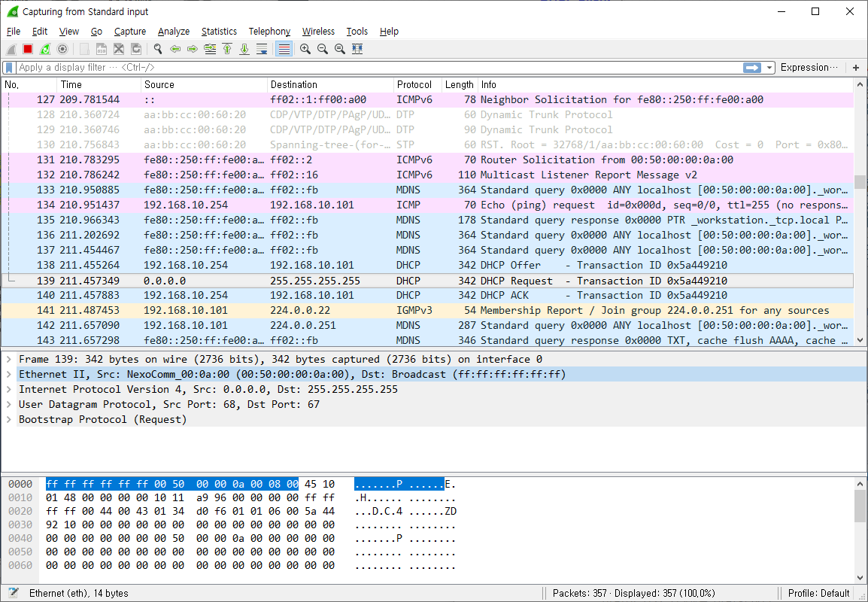
Task: Select packet 141 IGMPv3 Membership Report
Action: click(x=427, y=310)
